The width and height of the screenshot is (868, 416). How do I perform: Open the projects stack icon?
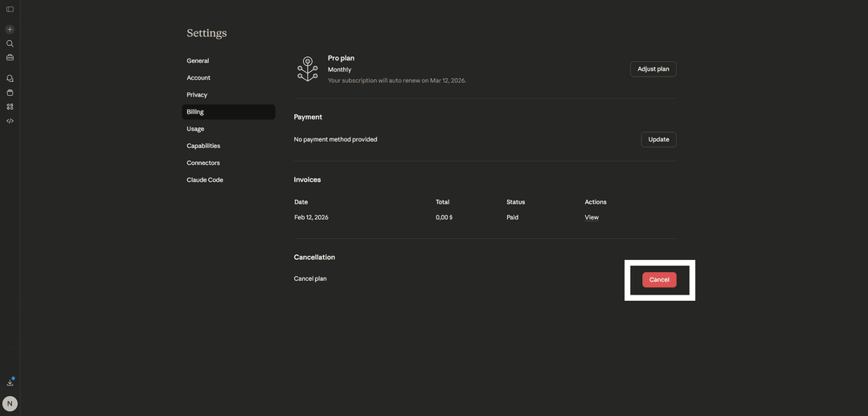point(10,93)
